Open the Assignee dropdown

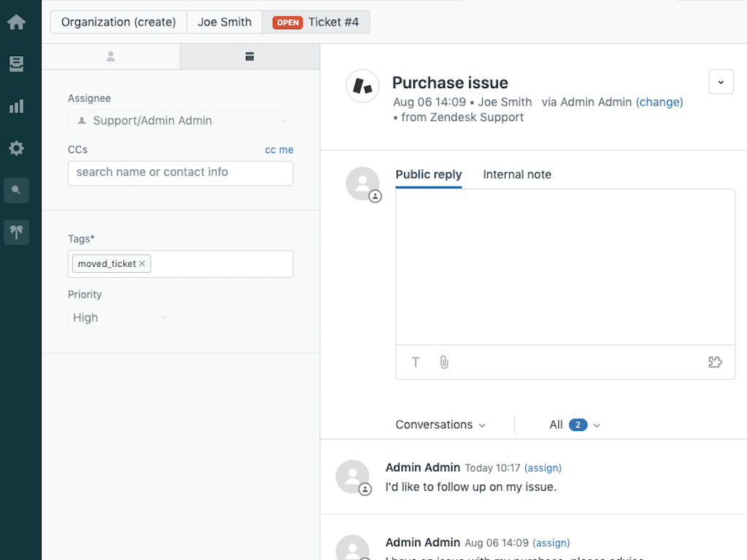click(180, 121)
